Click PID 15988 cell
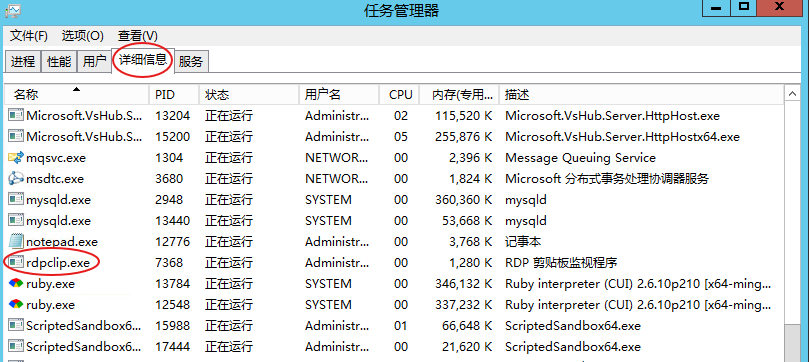Viewport: 809px width, 362px height. (172, 326)
